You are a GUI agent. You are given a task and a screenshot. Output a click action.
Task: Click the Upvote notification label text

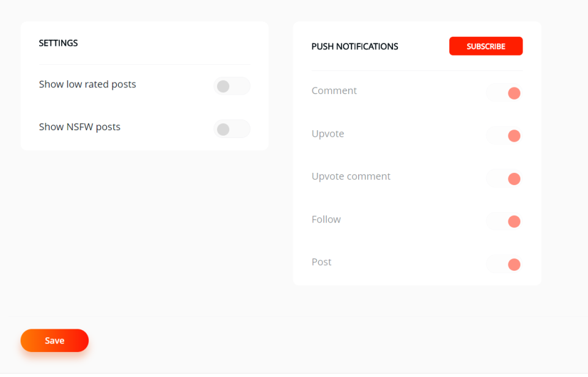328,134
